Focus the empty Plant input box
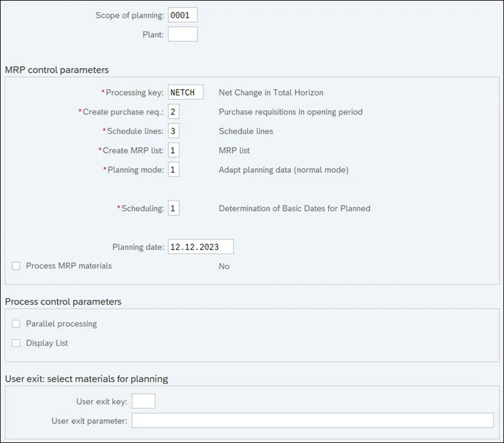This screenshot has width=504, height=443. pos(182,35)
